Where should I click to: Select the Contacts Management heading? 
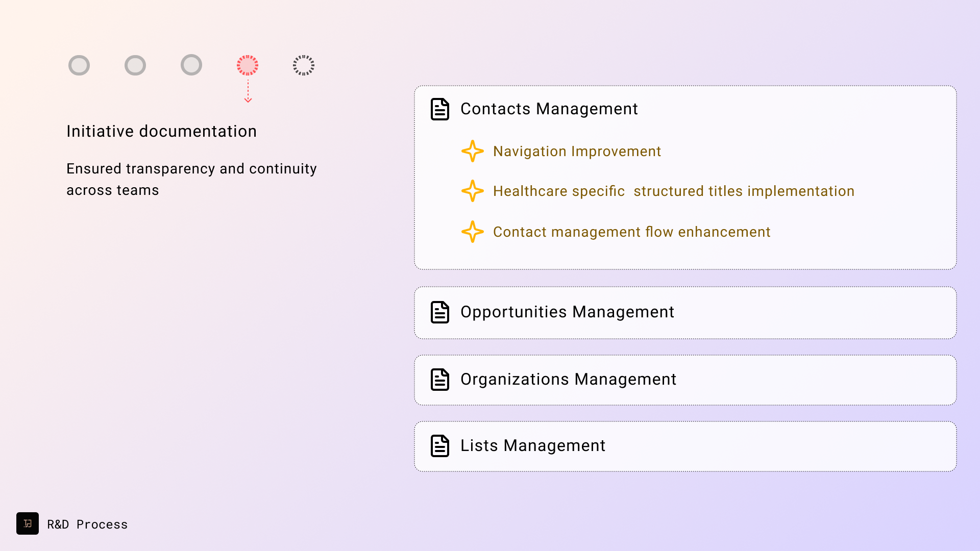549,109
